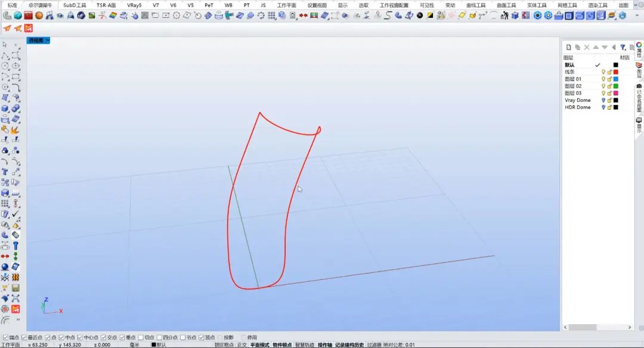Expand the toolbar tabs overflow chevron
Screen dimensions: 644x348
(638, 5)
